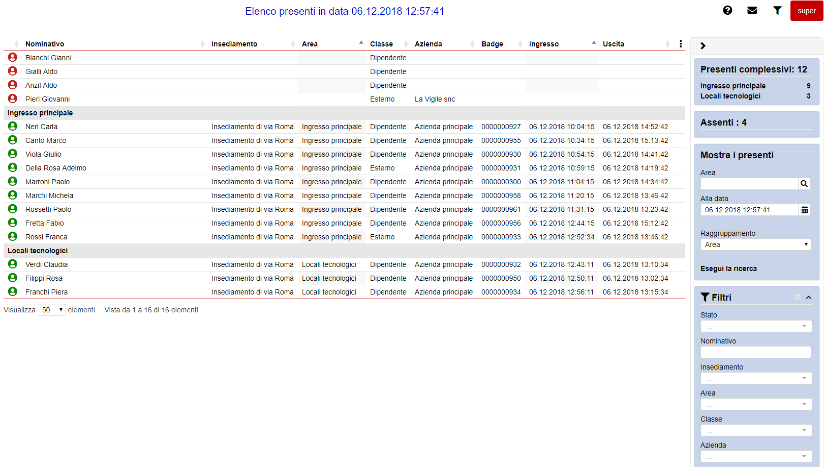
Task: Open the Classe filter dropdown
Action: click(x=755, y=430)
